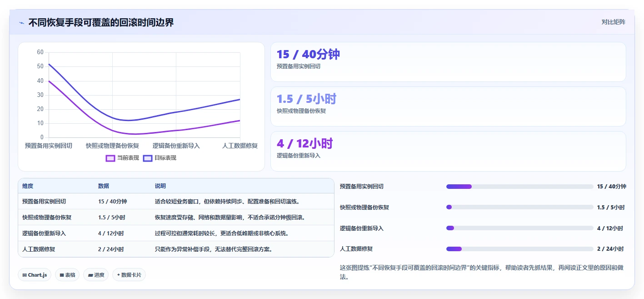The height and width of the screenshot is (299, 644).
Task: Click the 预置备用实例回切 card caption
Action: click(299, 66)
